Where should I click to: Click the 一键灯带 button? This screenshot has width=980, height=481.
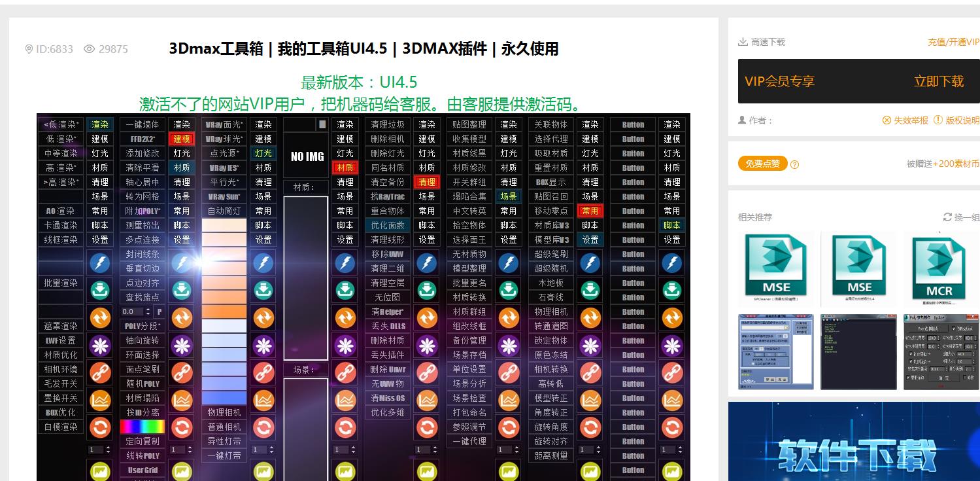click(x=224, y=455)
